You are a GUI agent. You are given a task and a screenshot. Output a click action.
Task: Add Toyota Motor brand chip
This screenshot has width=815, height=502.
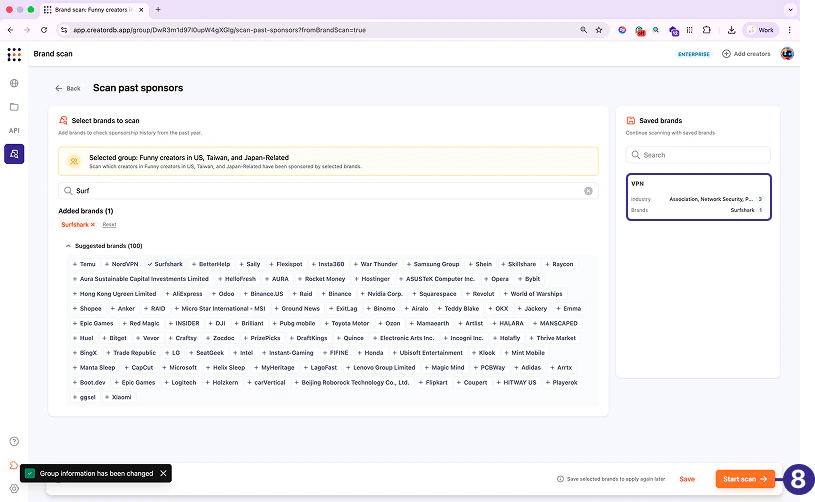pyautogui.click(x=346, y=323)
